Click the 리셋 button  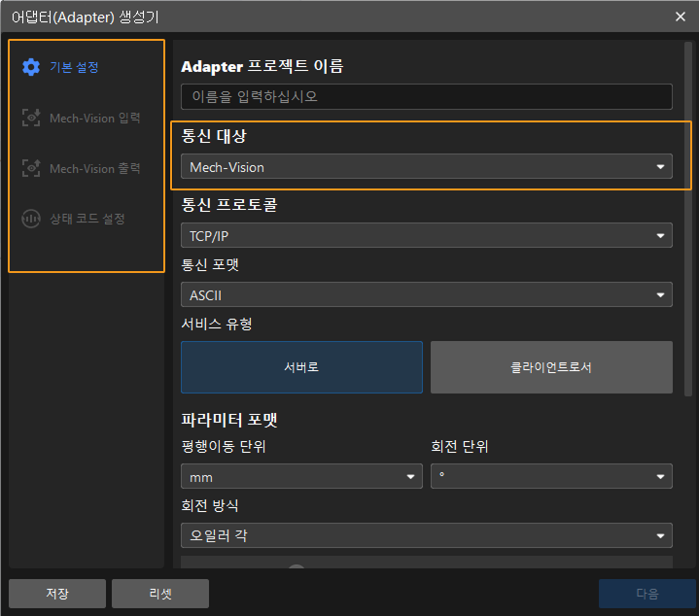tap(159, 594)
